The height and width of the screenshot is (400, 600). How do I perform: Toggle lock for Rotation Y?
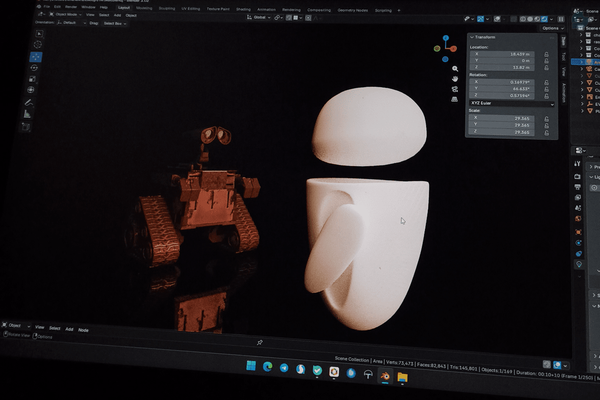point(546,89)
